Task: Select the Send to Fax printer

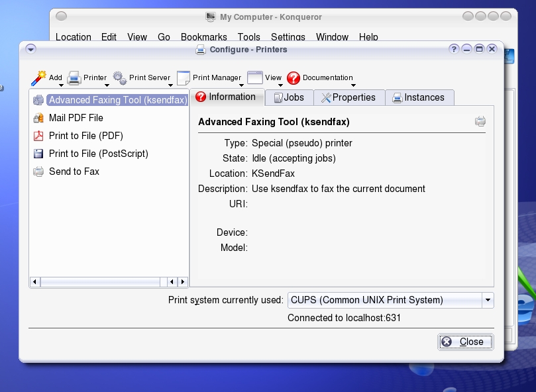Action: coord(74,171)
